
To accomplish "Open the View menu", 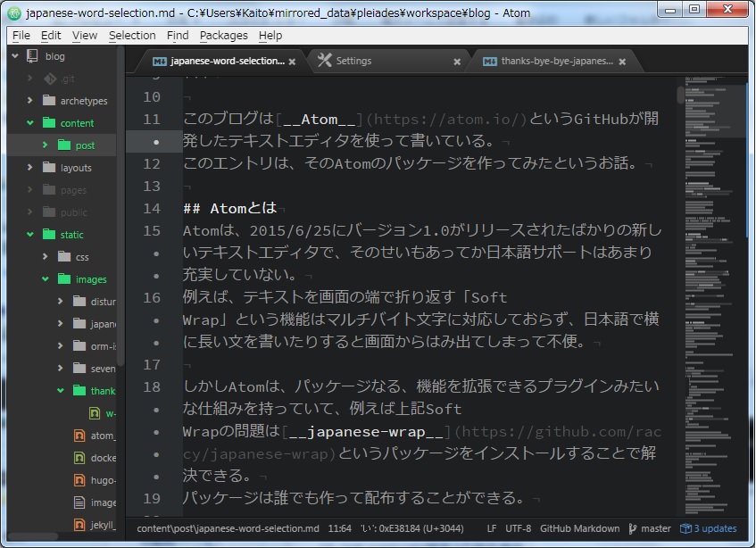I will point(85,35).
